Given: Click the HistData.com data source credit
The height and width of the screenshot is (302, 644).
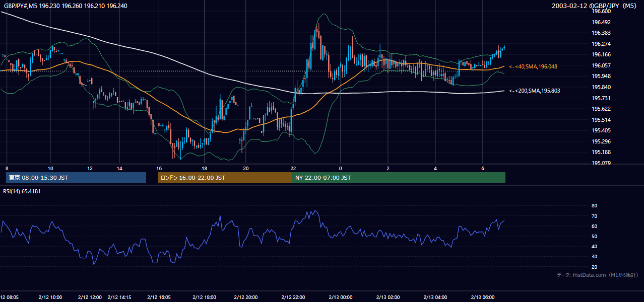Looking at the screenshot, I should tap(598, 275).
